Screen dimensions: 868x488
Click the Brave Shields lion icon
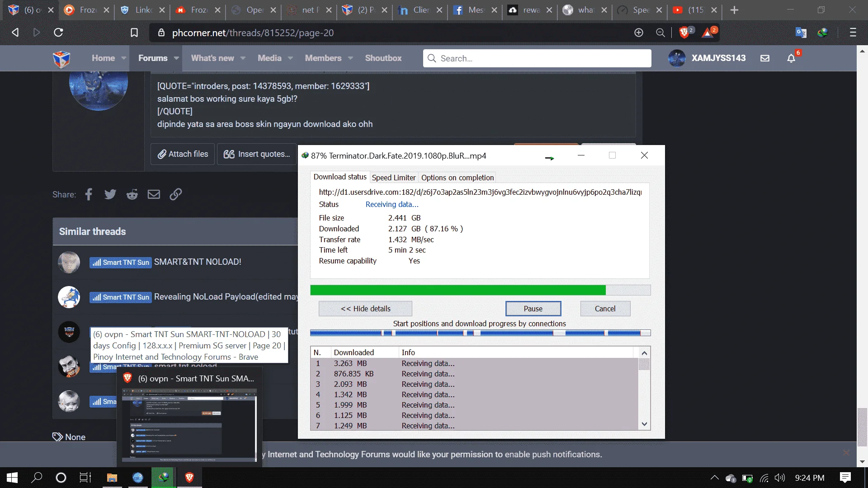point(684,33)
